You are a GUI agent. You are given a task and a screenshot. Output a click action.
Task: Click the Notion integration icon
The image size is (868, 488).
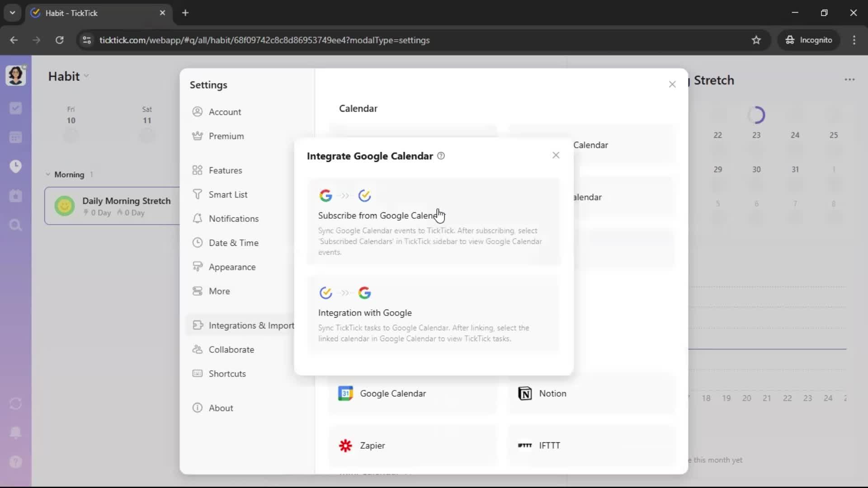(x=524, y=394)
